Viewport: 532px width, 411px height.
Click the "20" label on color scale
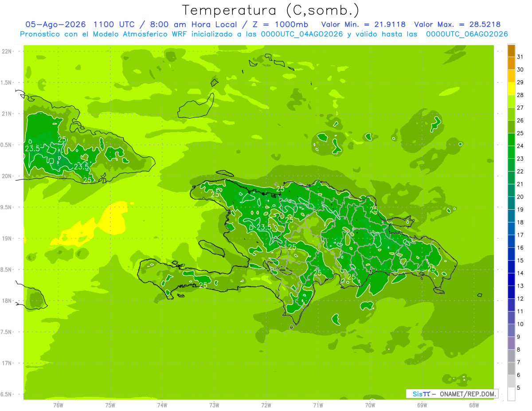coord(520,197)
